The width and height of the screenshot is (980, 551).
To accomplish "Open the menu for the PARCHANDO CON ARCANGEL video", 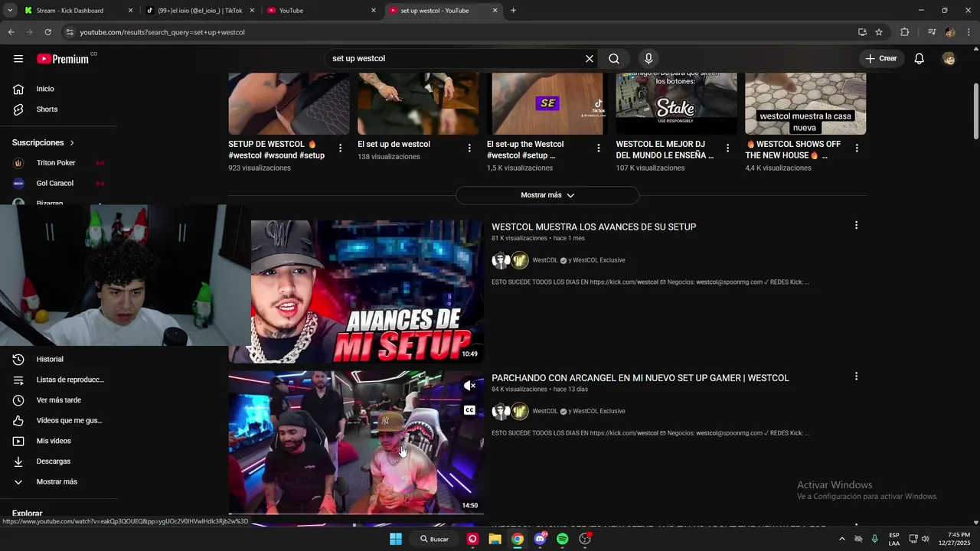I will pyautogui.click(x=856, y=377).
